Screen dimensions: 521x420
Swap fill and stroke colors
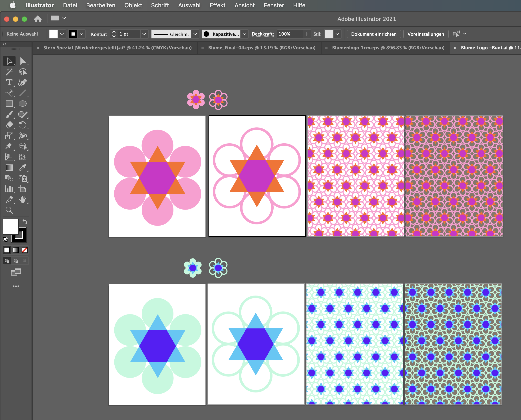pos(25,221)
